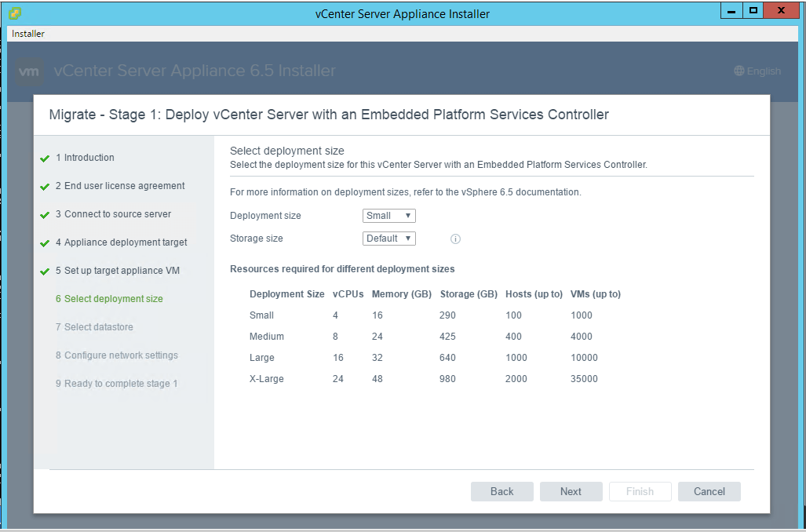Click vCenter Server Appliance 6.5 Installer heading
This screenshot has height=532, width=806.
coord(195,71)
